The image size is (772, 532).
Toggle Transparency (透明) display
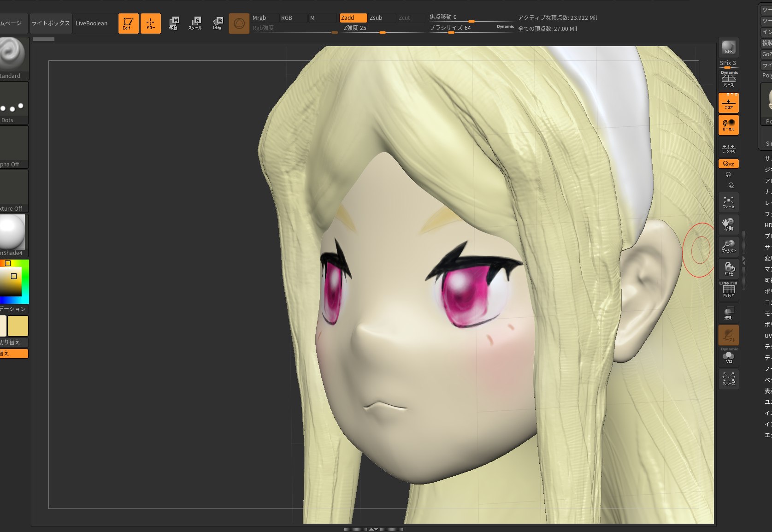pyautogui.click(x=729, y=313)
